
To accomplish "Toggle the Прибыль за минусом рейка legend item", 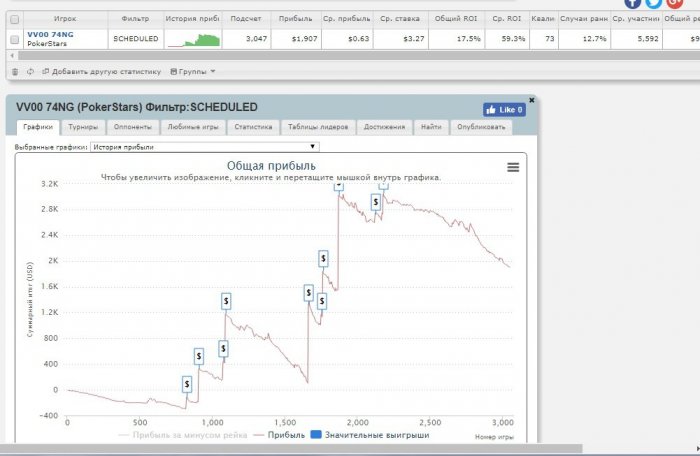I will click(x=183, y=435).
